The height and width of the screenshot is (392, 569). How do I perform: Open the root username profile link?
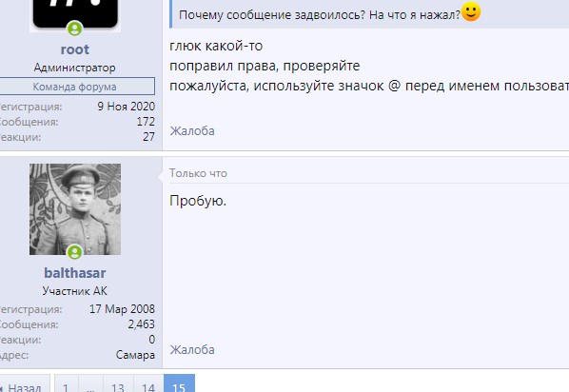(75, 49)
